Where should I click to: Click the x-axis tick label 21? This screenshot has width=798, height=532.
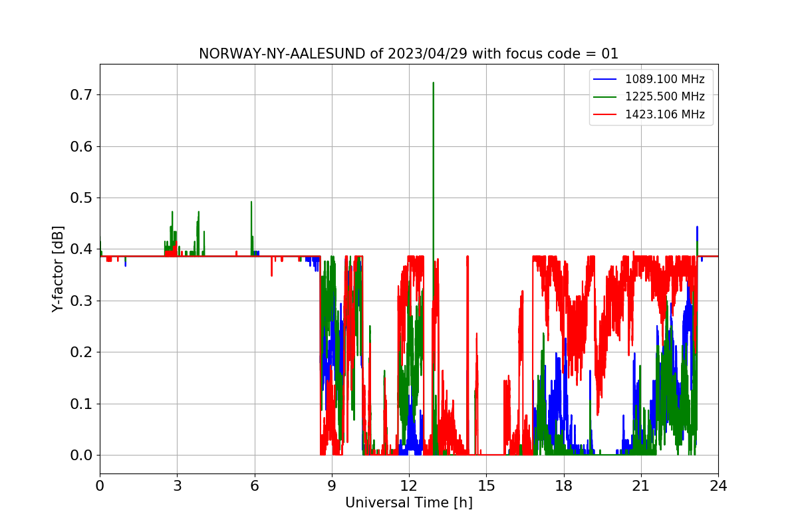[x=640, y=485]
